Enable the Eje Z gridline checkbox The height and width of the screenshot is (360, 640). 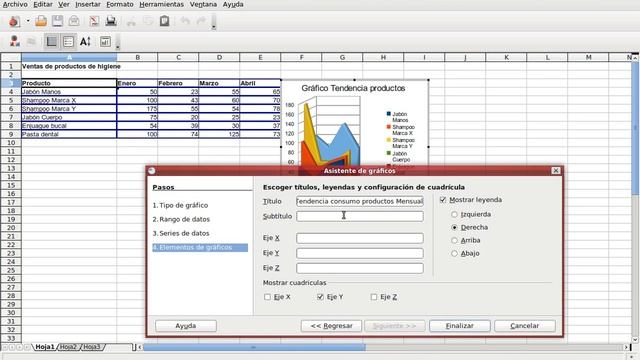(374, 297)
